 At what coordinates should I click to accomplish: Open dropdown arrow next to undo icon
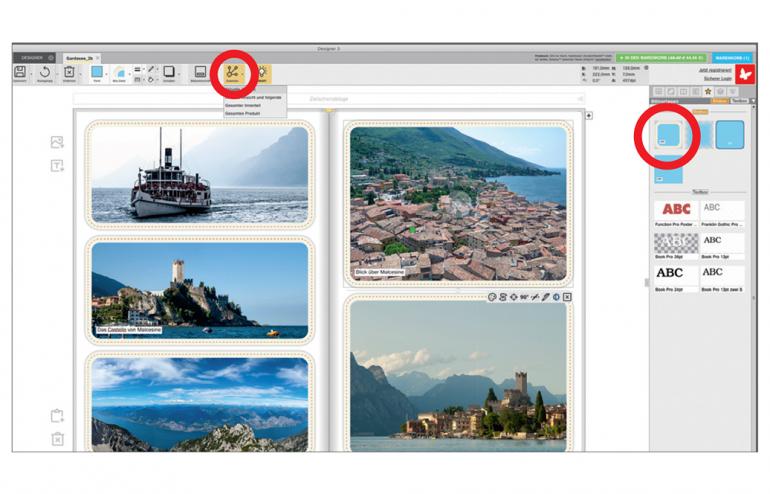(56, 75)
